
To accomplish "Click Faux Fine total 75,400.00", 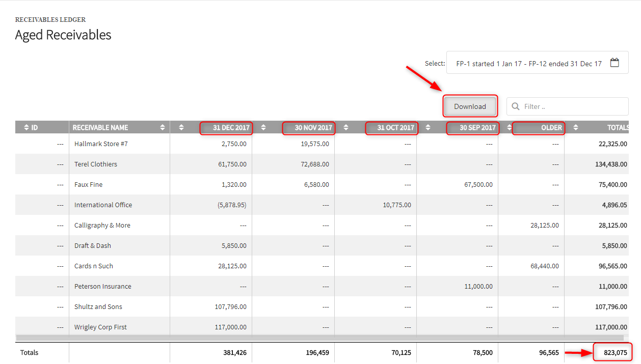I will pos(613,184).
